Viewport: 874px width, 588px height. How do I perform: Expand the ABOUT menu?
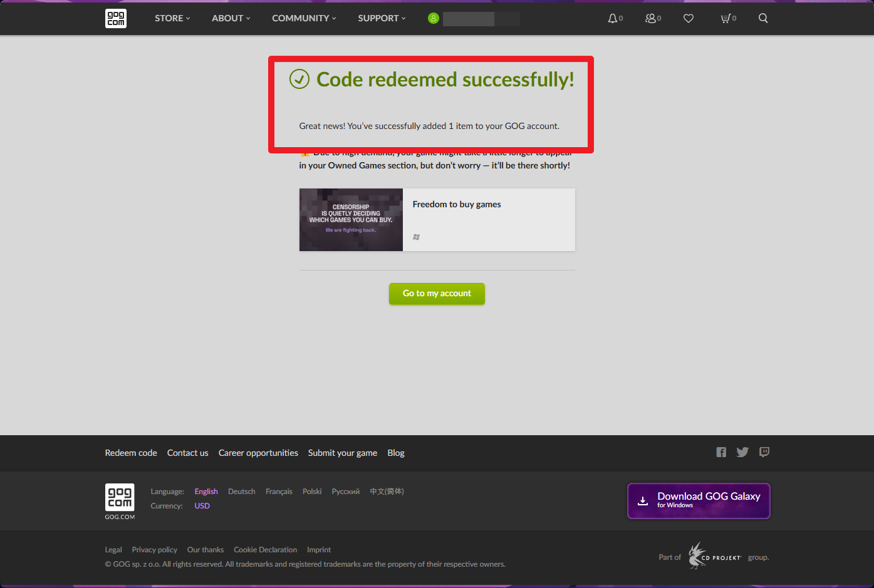[x=231, y=18]
